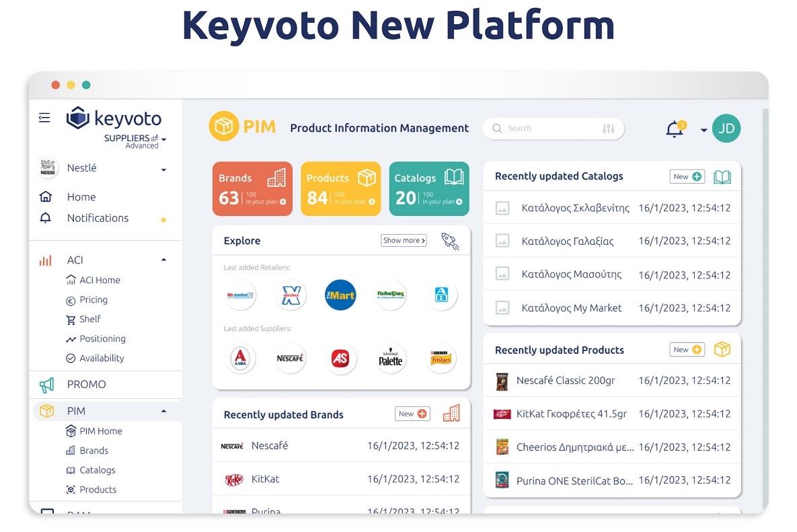797x532 pixels.
Task: Select the AS supplier logo
Action: 340,358
